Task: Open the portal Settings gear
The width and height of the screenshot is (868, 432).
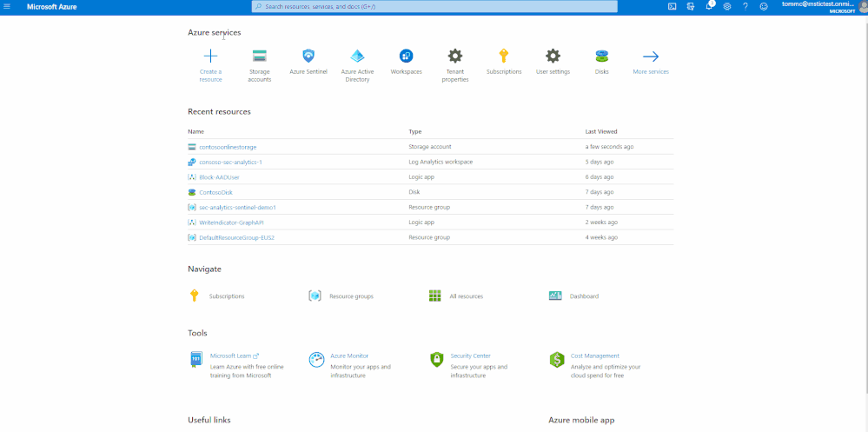Action: click(x=727, y=7)
